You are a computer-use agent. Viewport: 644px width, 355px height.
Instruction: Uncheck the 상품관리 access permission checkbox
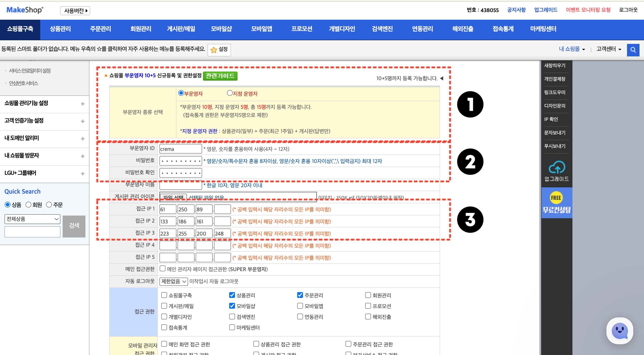(x=232, y=295)
